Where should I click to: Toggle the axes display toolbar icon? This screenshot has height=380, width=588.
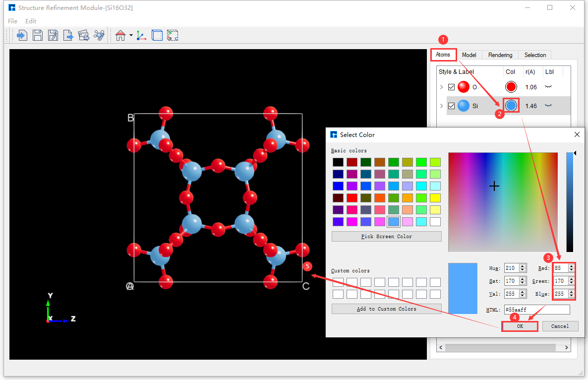[141, 35]
